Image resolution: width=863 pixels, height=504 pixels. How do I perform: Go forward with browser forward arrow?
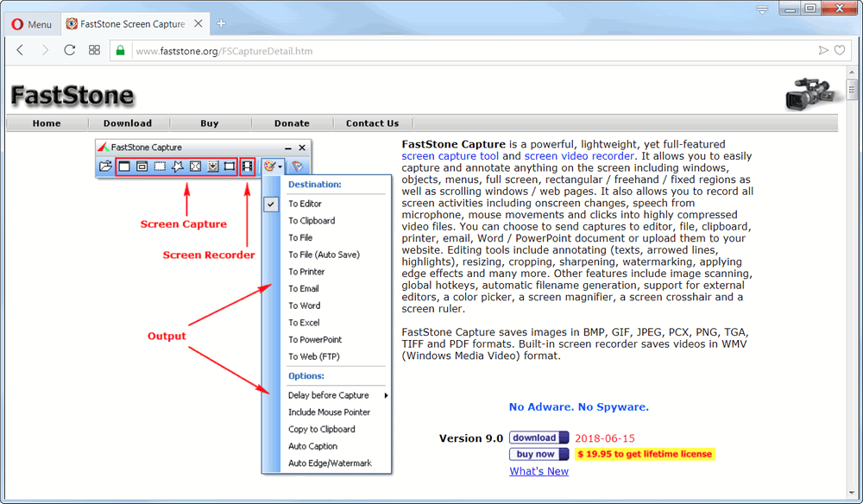pos(45,51)
